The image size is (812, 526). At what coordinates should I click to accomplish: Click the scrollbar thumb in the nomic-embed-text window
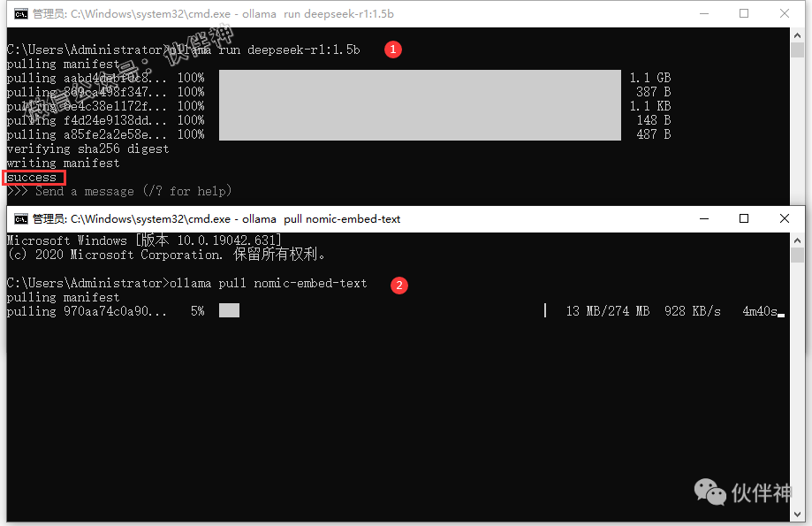click(798, 255)
